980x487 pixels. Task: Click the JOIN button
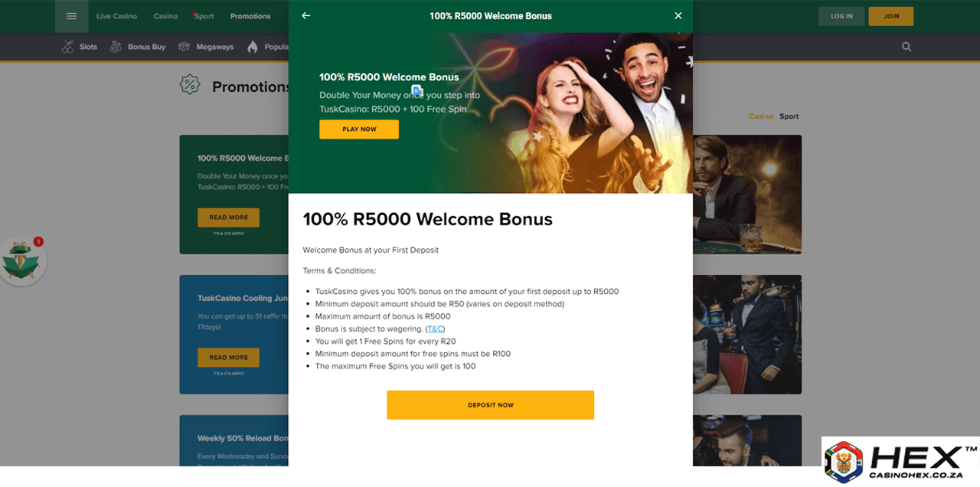(x=891, y=16)
